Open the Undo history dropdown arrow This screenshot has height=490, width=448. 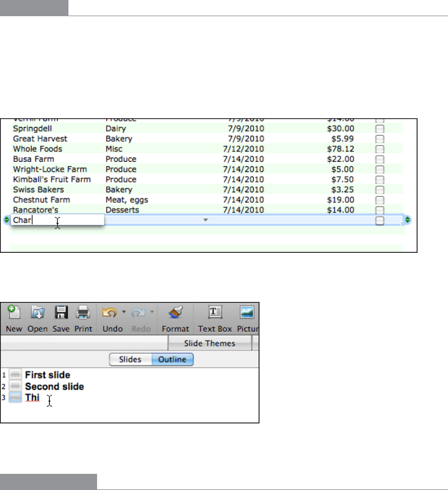[124, 312]
